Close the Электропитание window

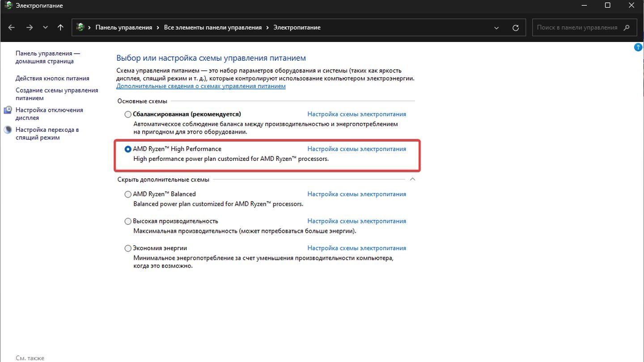point(631,5)
